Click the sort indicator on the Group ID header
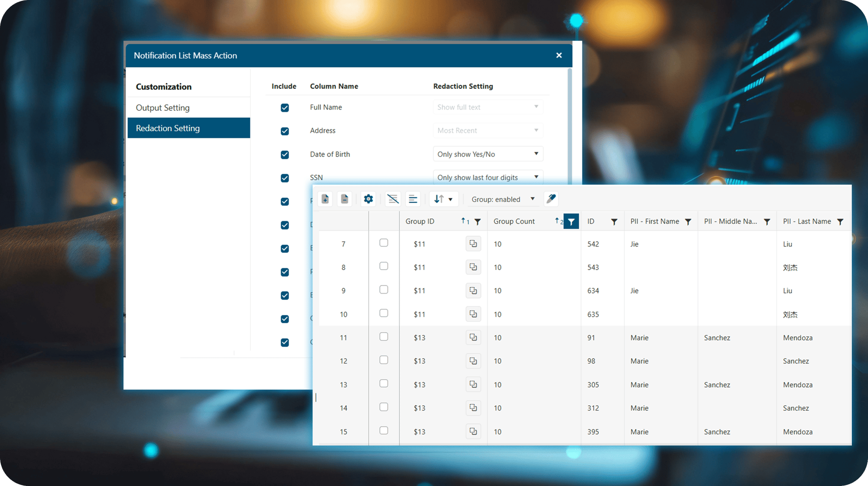The height and width of the screenshot is (486, 868). pyautogui.click(x=464, y=221)
